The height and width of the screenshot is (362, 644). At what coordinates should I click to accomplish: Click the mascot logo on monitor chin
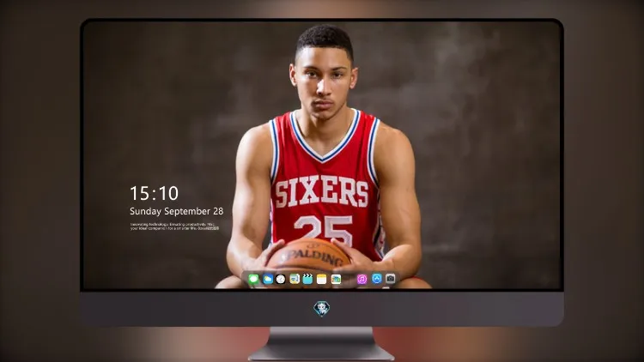(322, 309)
